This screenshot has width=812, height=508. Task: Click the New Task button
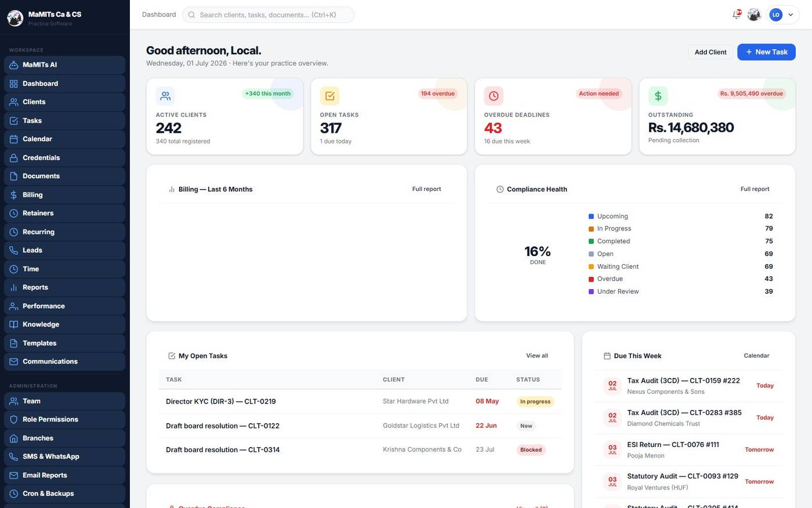[766, 52]
